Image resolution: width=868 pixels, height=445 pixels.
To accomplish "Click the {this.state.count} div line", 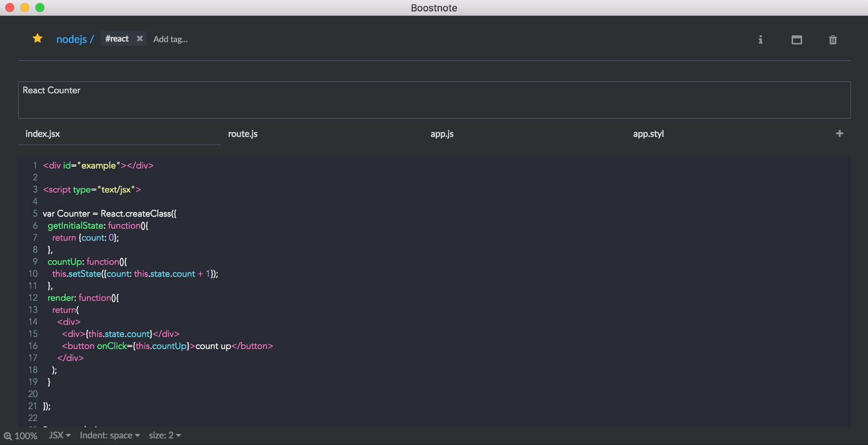I will pyautogui.click(x=121, y=334).
